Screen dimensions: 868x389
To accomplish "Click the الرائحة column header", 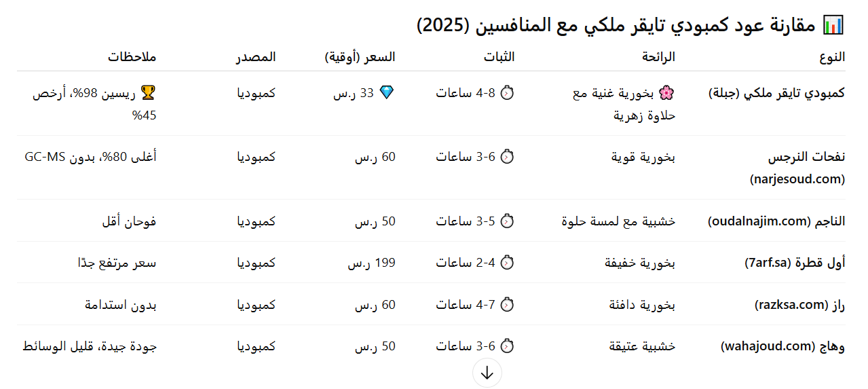I will (658, 57).
